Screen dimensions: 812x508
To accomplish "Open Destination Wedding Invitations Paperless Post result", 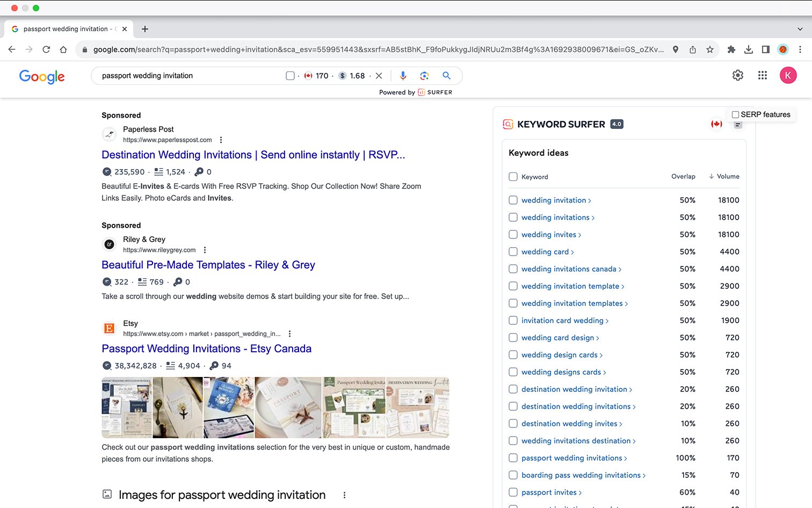I will coord(253,155).
